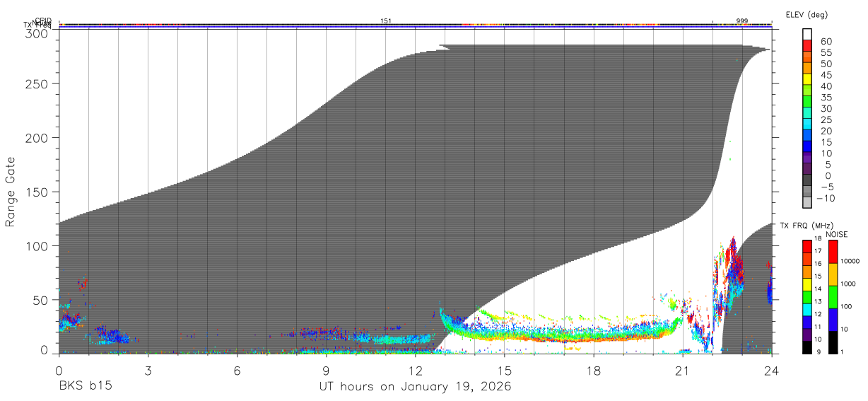The height and width of the screenshot is (401, 868).
Task: Click 'UT hours on January 19, 2026' label
Action: tap(414, 387)
